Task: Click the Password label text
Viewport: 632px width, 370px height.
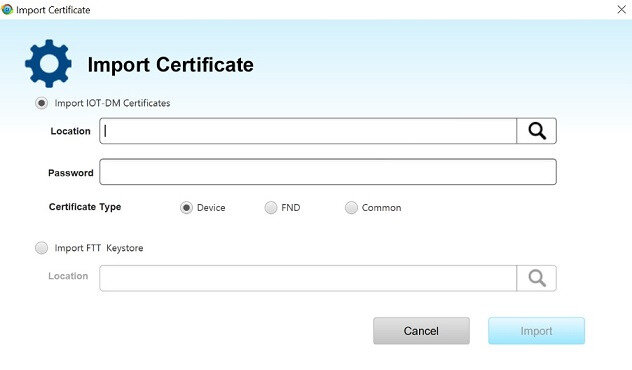Action: [71, 173]
